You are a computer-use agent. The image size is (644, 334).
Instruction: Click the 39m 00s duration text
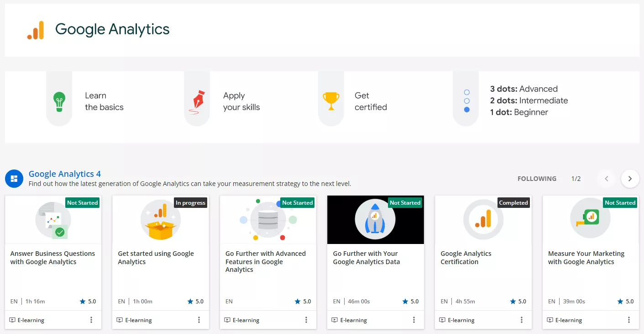574,302
